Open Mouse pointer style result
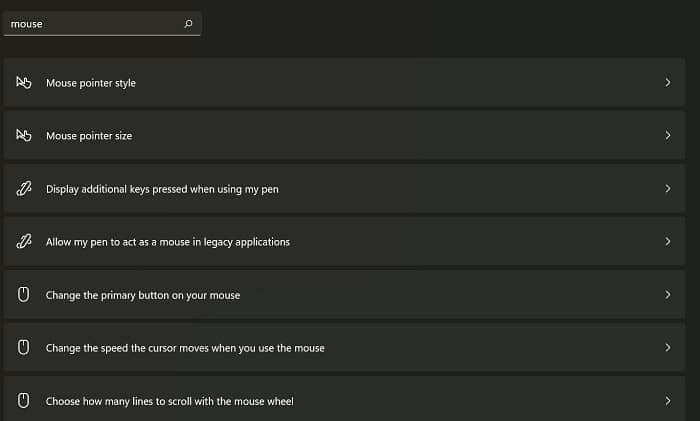Screen dimensions: 700x421 (91, 83)
